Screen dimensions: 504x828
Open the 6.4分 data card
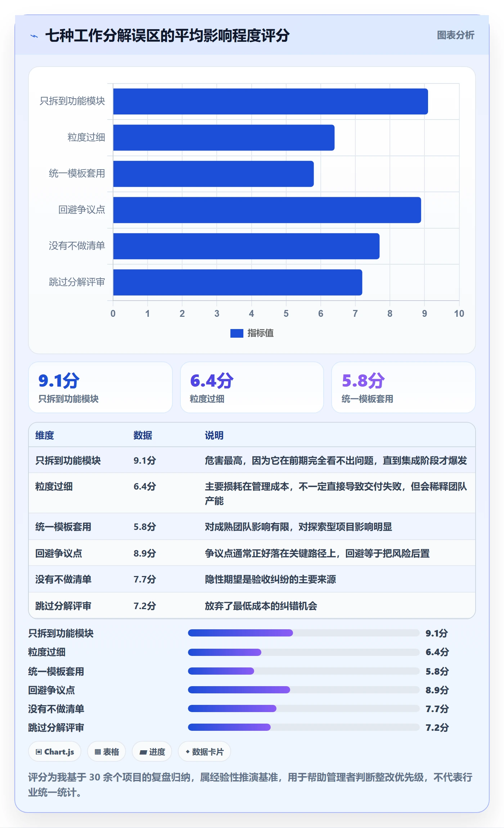point(252,387)
